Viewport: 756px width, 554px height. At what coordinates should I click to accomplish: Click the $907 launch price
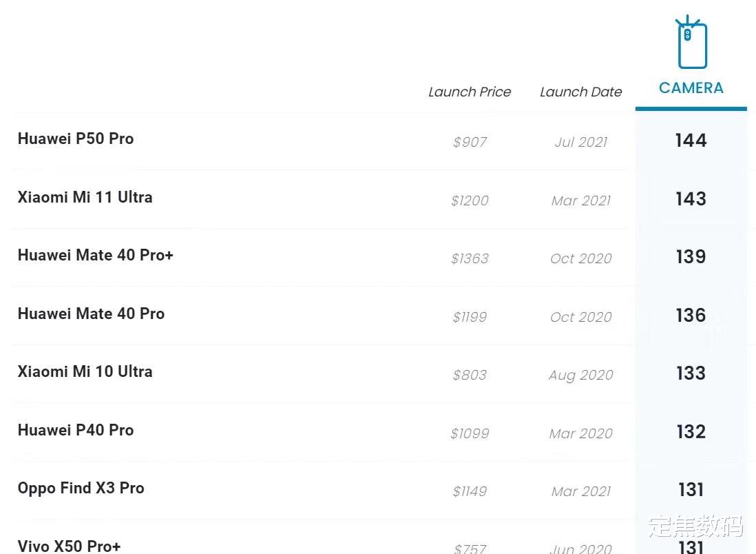(470, 143)
